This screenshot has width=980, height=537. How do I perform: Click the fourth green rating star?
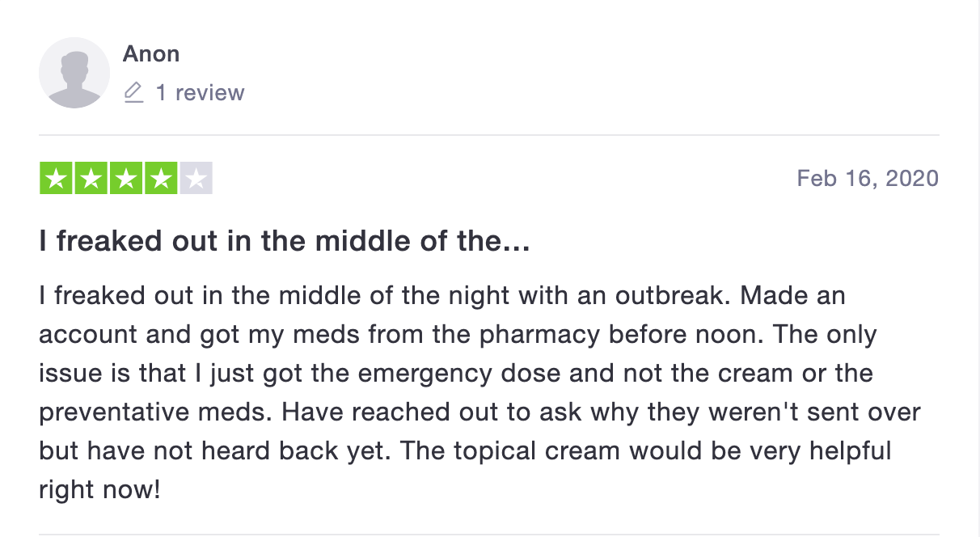[x=161, y=180]
